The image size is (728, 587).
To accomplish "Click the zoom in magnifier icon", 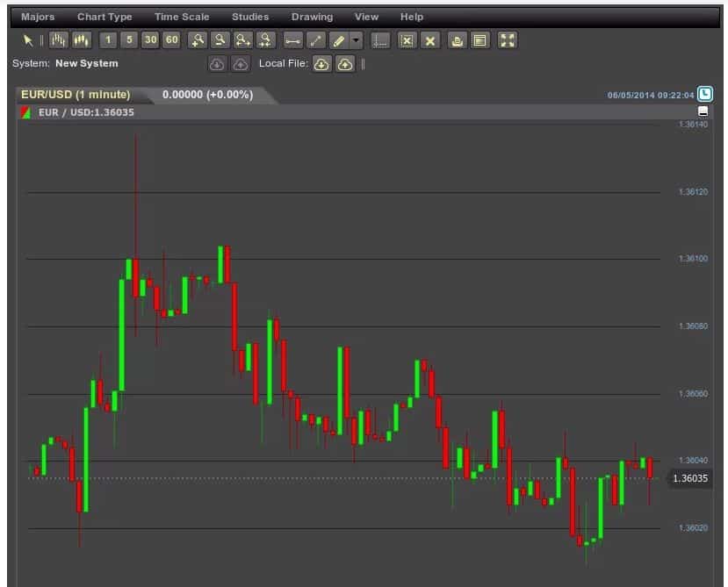I will [198, 40].
